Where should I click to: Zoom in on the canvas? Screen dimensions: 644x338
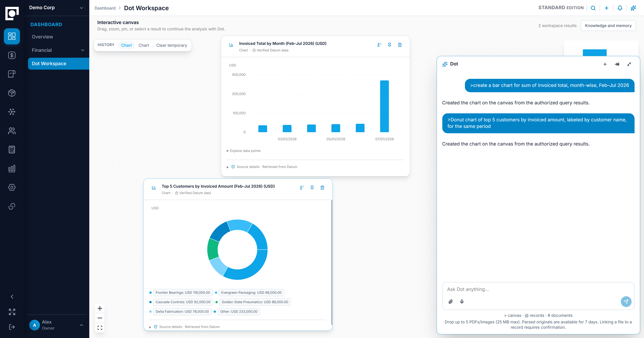point(100,308)
